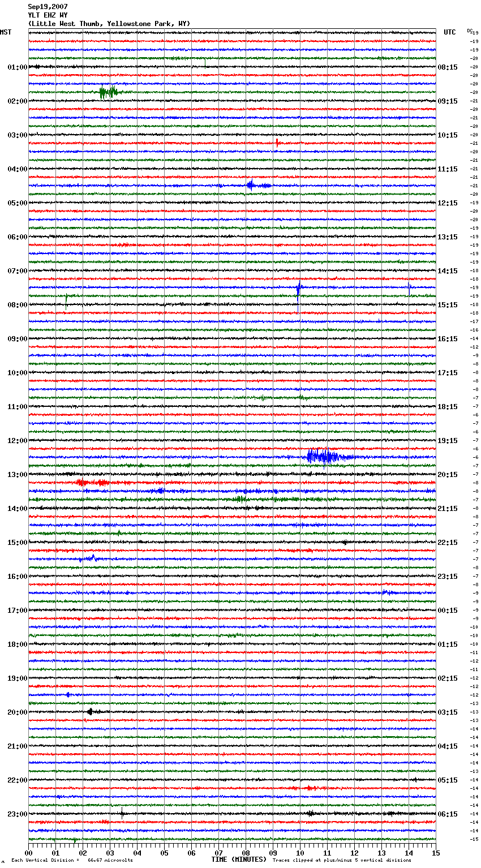Viewport: 481px width, 868px height.
Task: Click the bottom x-axis minute tick label 15
Action: pos(436,853)
